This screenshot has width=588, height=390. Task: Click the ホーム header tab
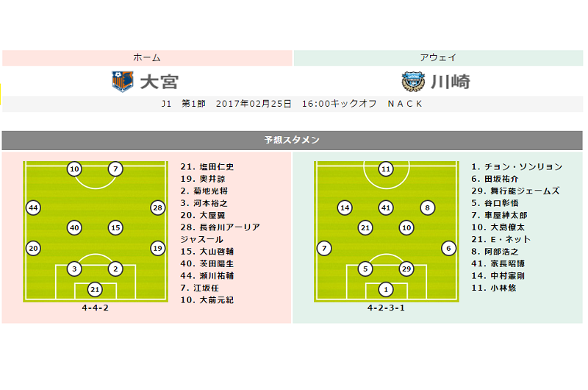[147, 58]
